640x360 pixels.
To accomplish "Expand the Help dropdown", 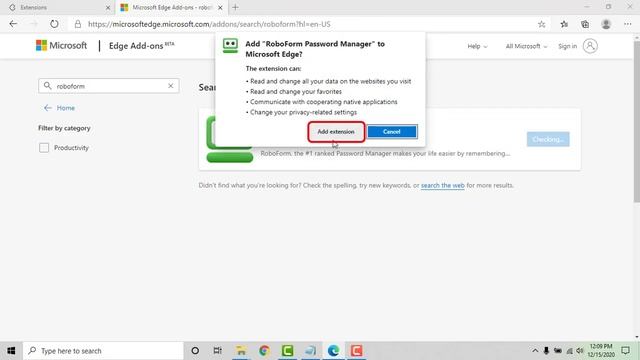I will click(477, 46).
